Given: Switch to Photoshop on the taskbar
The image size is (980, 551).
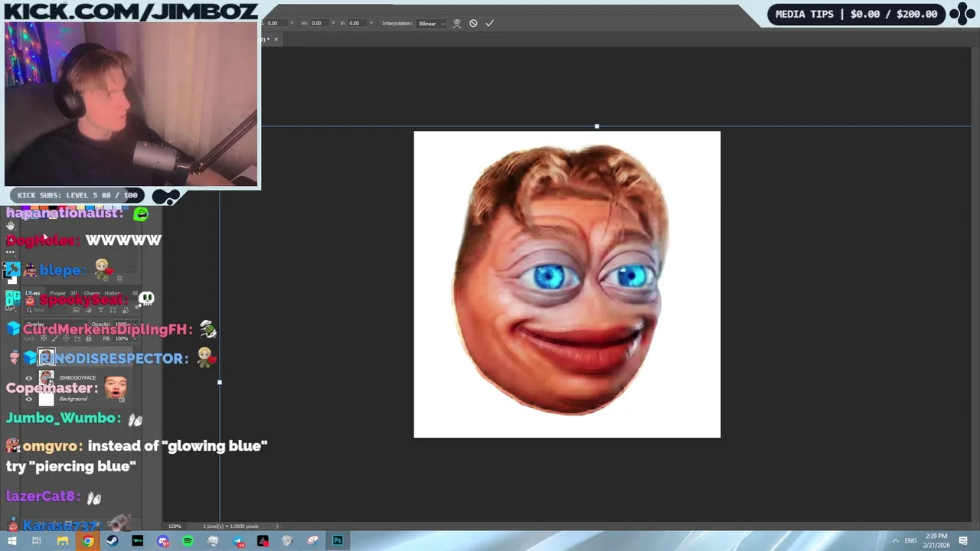Looking at the screenshot, I should 338,541.
